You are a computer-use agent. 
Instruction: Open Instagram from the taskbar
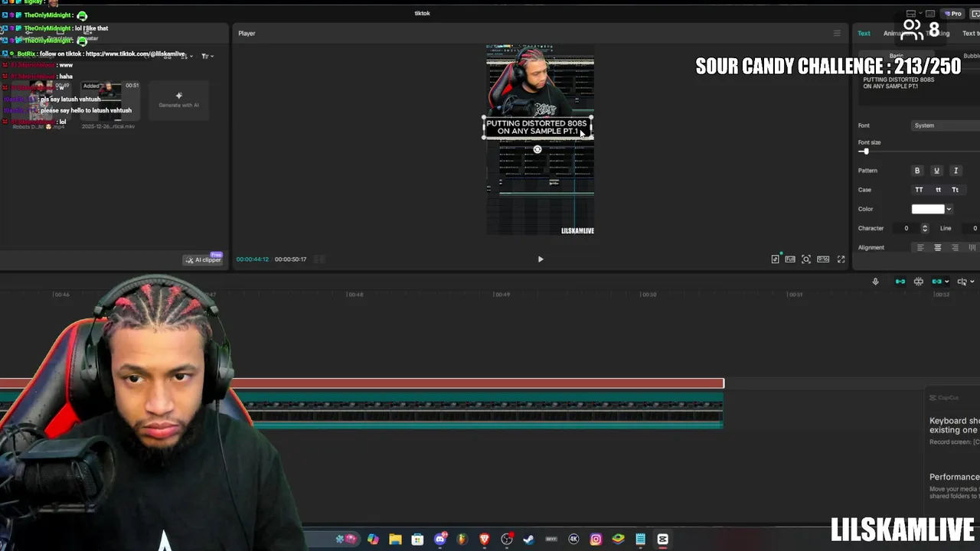pyautogui.click(x=596, y=540)
